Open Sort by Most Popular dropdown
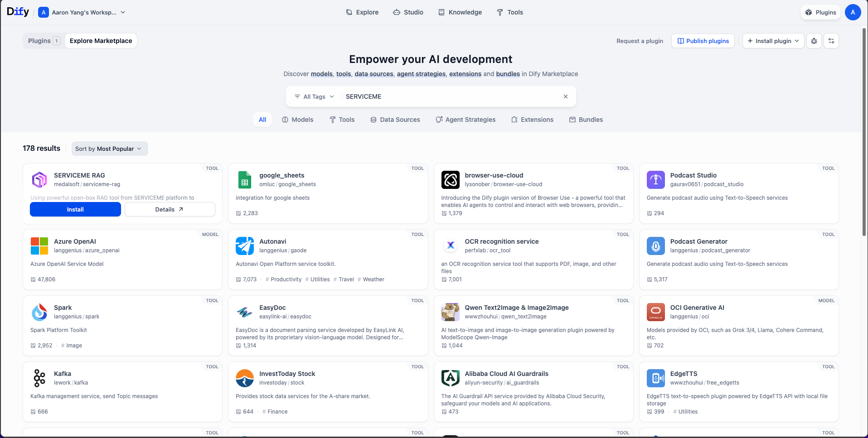Image resolution: width=868 pixels, height=438 pixels. 109,149
